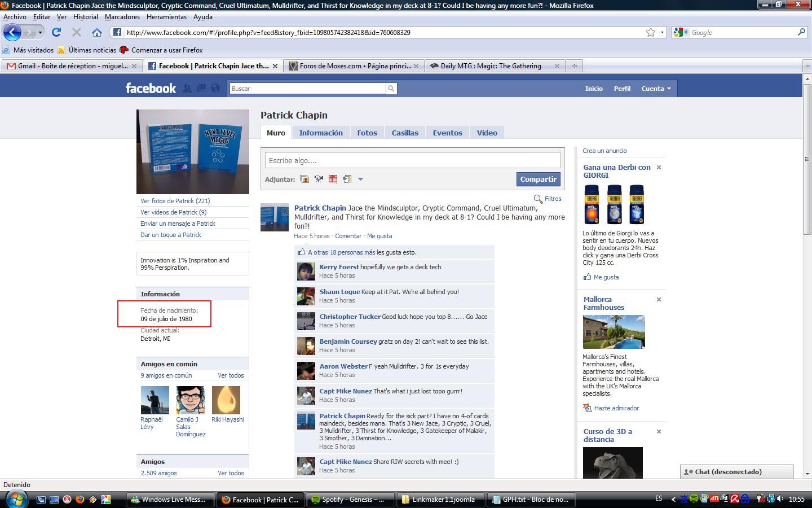Close the Mallorca Farmhouses ad
This screenshot has width=812, height=508.
[x=659, y=300]
